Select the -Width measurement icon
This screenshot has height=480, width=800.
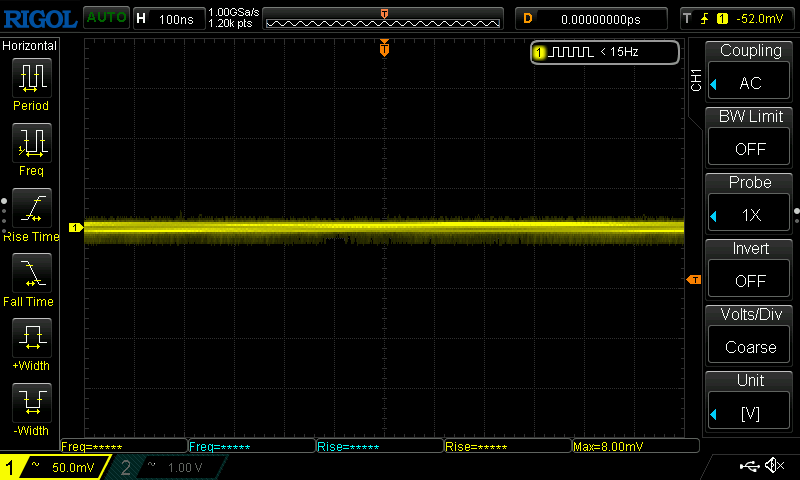pyautogui.click(x=32, y=402)
